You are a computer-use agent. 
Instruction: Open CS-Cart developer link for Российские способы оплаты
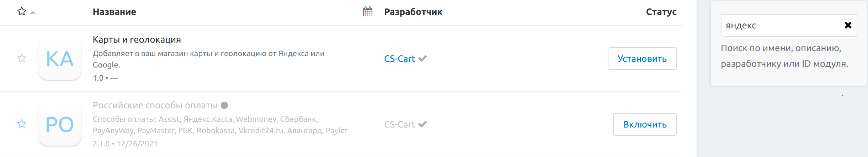[399, 124]
